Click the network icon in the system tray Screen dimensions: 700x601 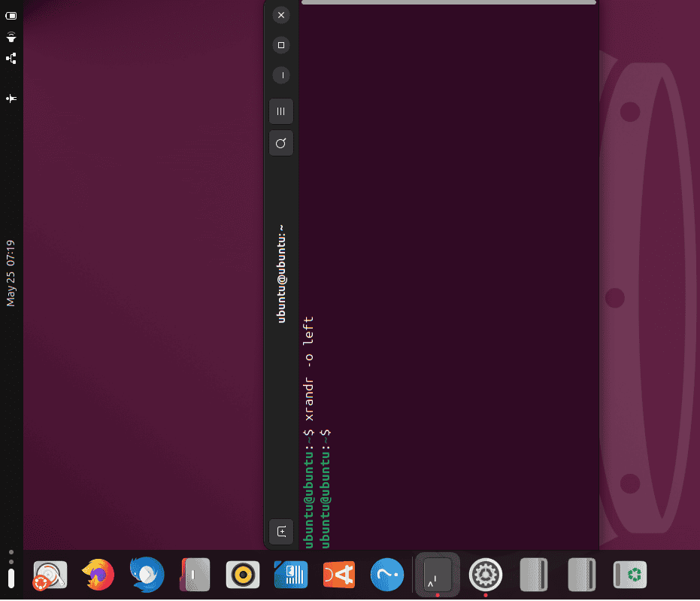click(x=11, y=59)
